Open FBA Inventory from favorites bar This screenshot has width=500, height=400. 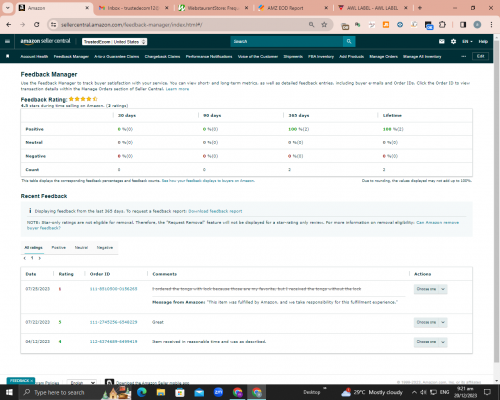coord(321,56)
